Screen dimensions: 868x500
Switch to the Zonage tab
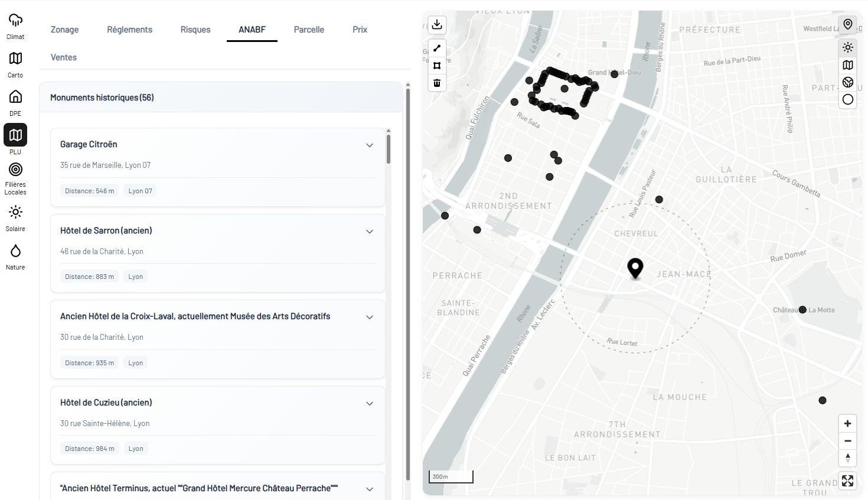pyautogui.click(x=64, y=30)
